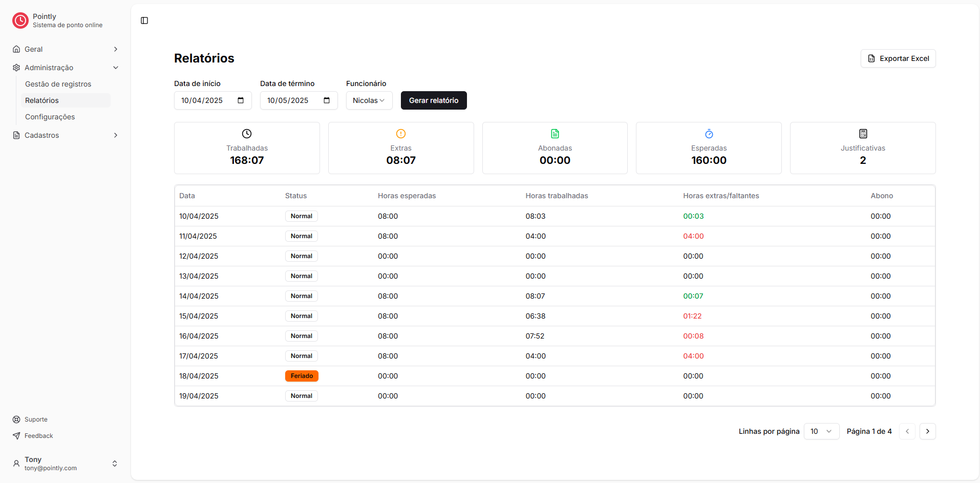Go to next page of results
980x483 pixels.
pos(927,431)
